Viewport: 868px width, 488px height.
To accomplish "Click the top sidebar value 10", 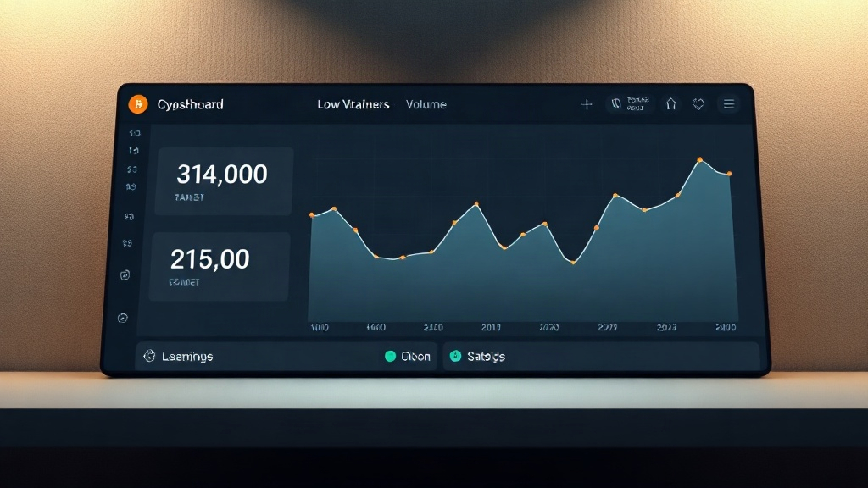I will pos(135,133).
